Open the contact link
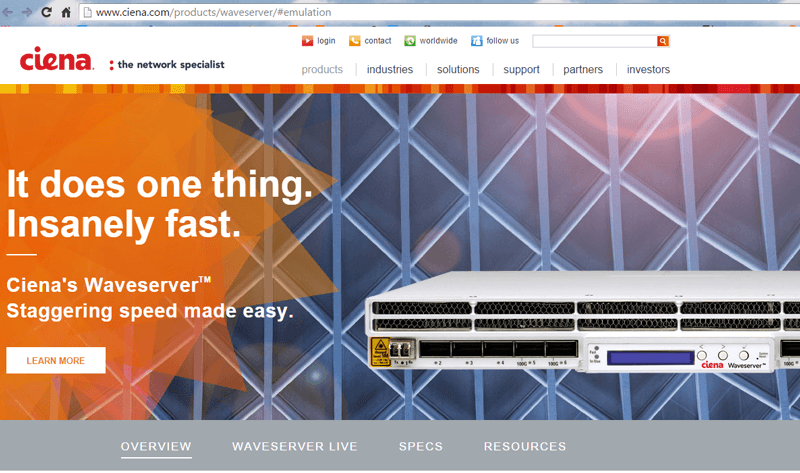800x473 pixels. tap(378, 41)
